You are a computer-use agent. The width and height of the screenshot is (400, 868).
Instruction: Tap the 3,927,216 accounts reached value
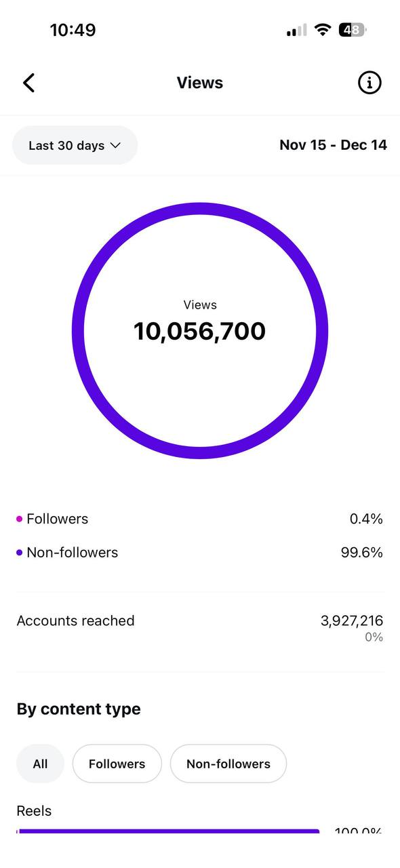coord(352,620)
